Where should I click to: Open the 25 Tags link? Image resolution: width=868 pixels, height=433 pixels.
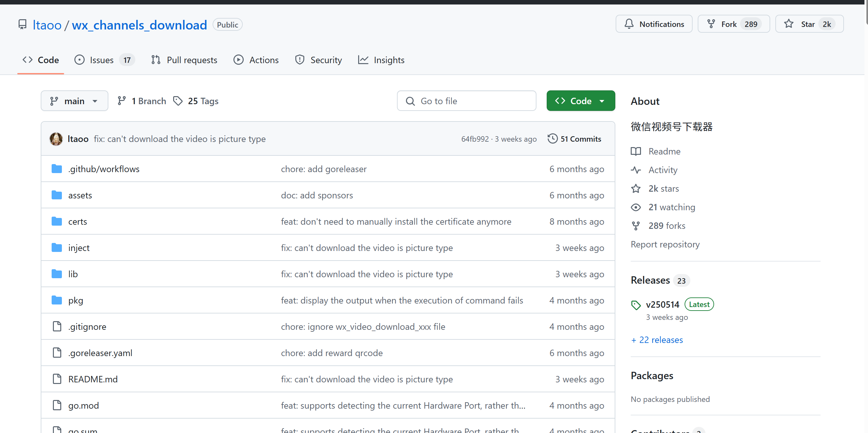point(196,101)
